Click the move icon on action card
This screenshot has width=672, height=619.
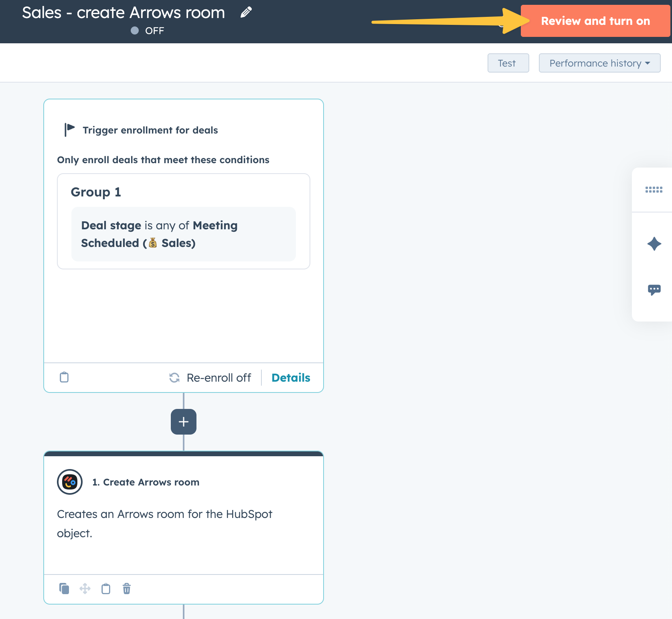tap(85, 589)
